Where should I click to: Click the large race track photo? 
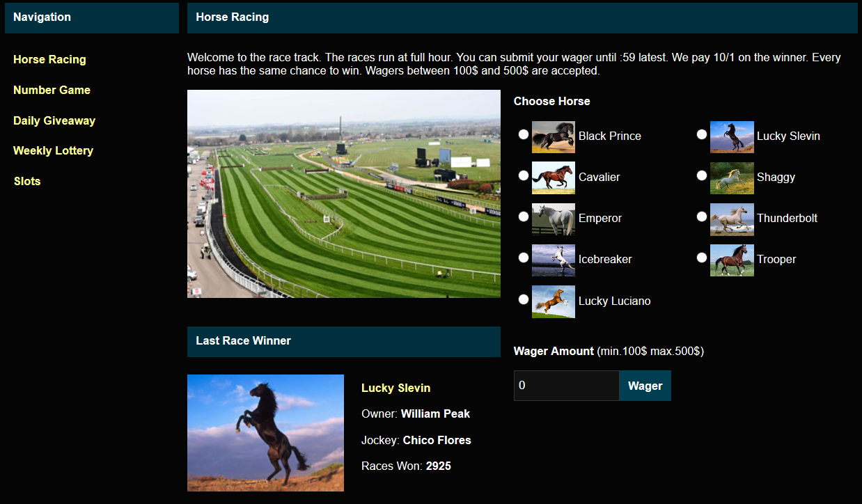(344, 194)
